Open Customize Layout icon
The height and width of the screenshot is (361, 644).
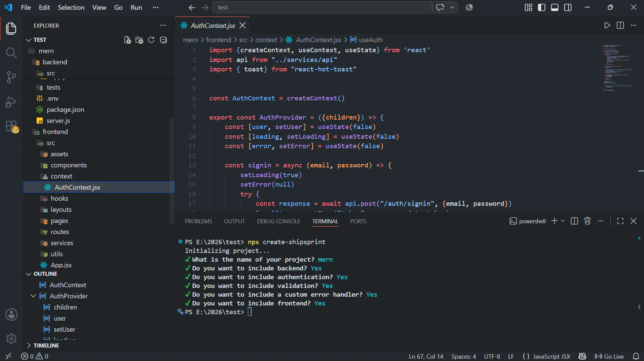point(528,7)
